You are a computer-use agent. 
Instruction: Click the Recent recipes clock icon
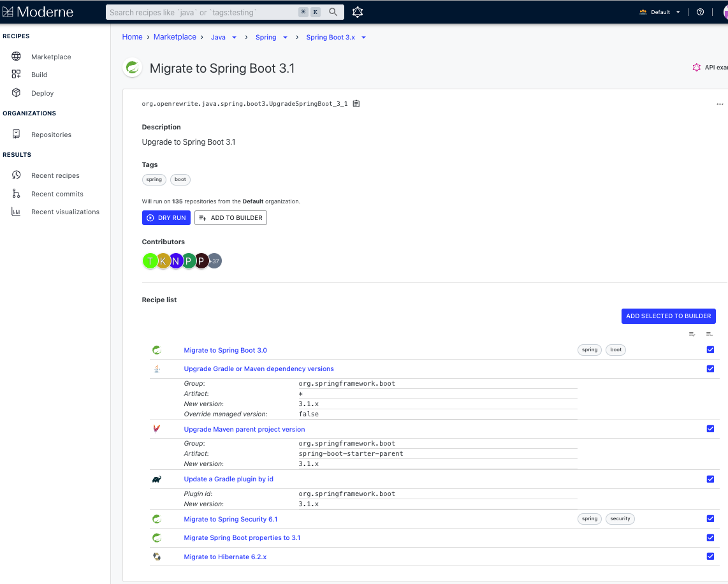click(16, 175)
